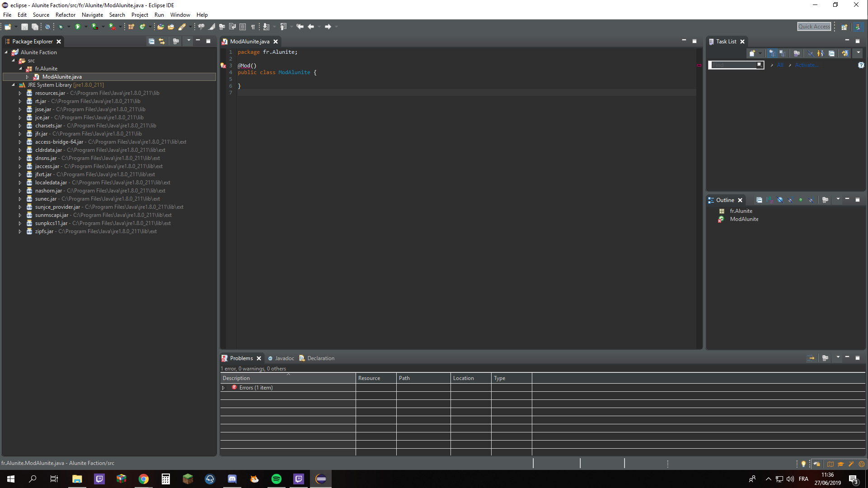868x488 pixels.
Task: Switch to the Javadoc tab
Action: [x=284, y=358]
